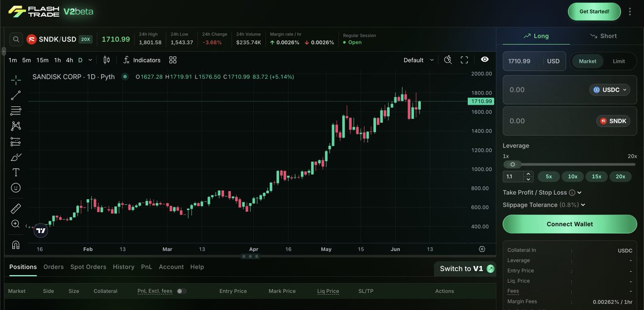Set leverage to 5x preset

549,176
